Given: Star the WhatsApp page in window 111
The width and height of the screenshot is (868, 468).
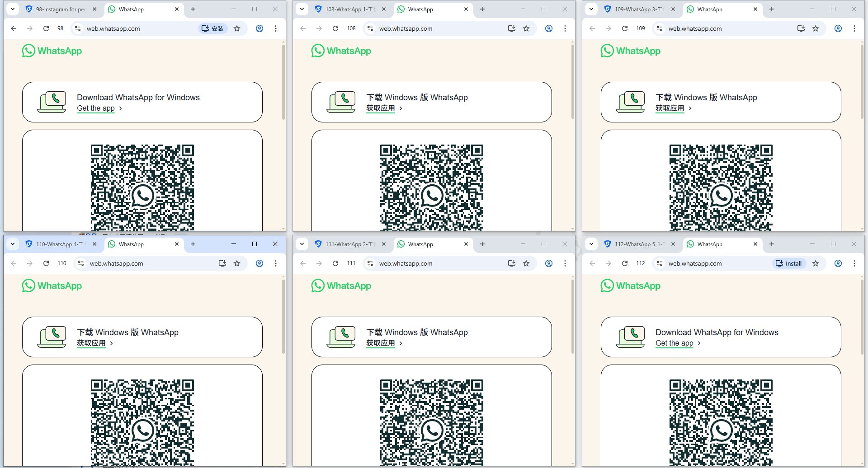Looking at the screenshot, I should 526,263.
